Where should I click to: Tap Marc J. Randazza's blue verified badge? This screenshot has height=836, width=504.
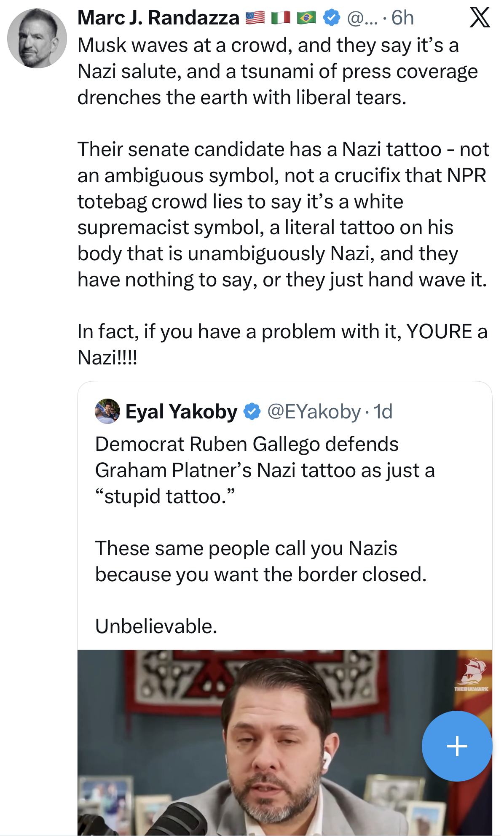[x=332, y=18]
